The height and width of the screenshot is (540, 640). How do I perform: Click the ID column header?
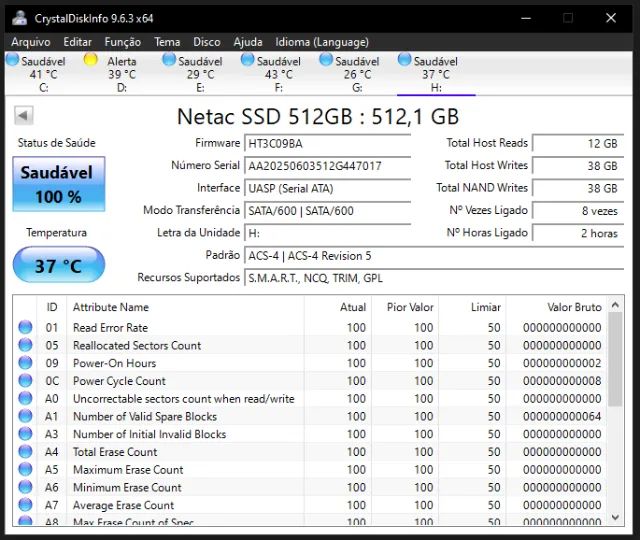pos(52,307)
